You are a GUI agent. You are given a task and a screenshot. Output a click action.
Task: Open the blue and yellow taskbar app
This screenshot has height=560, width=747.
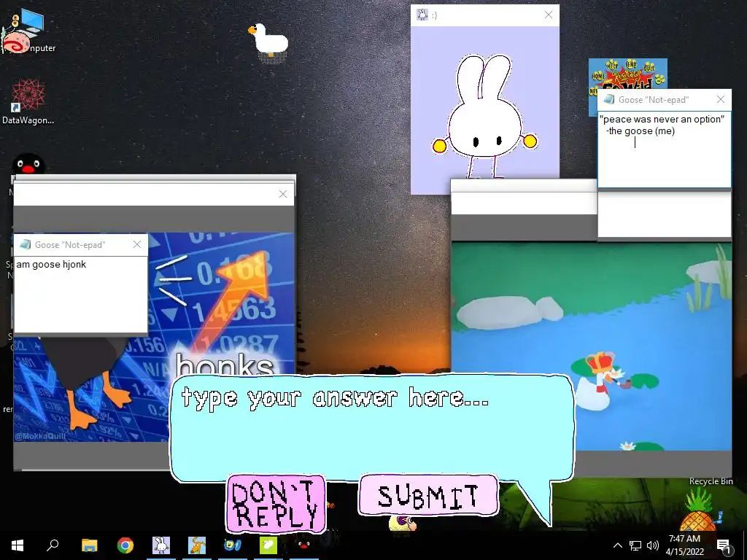pos(233,545)
